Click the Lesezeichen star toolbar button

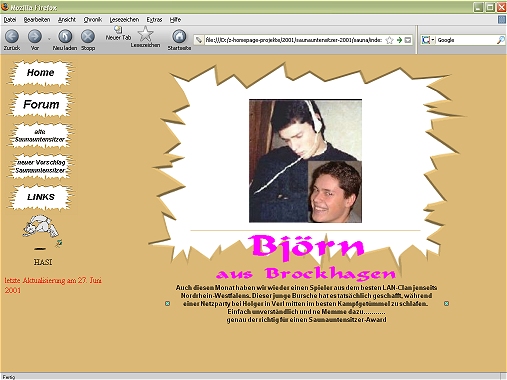(145, 37)
